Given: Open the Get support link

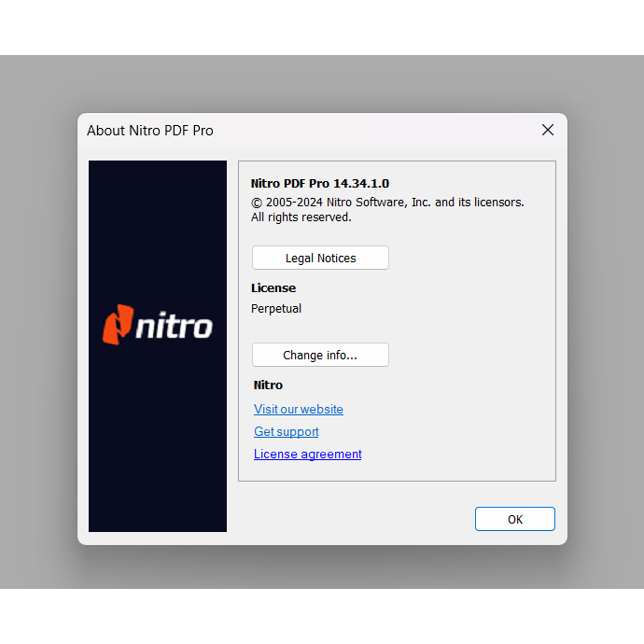Looking at the screenshot, I should [x=287, y=431].
